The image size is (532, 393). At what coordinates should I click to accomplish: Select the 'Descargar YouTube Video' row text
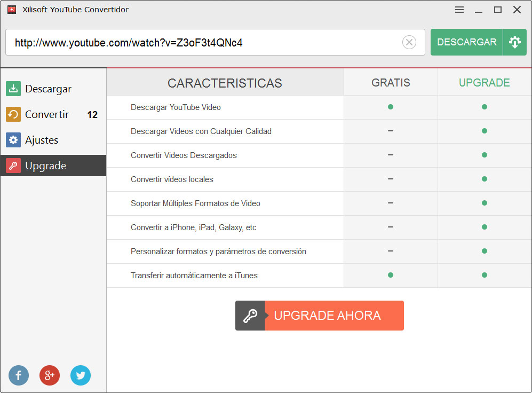pos(176,107)
